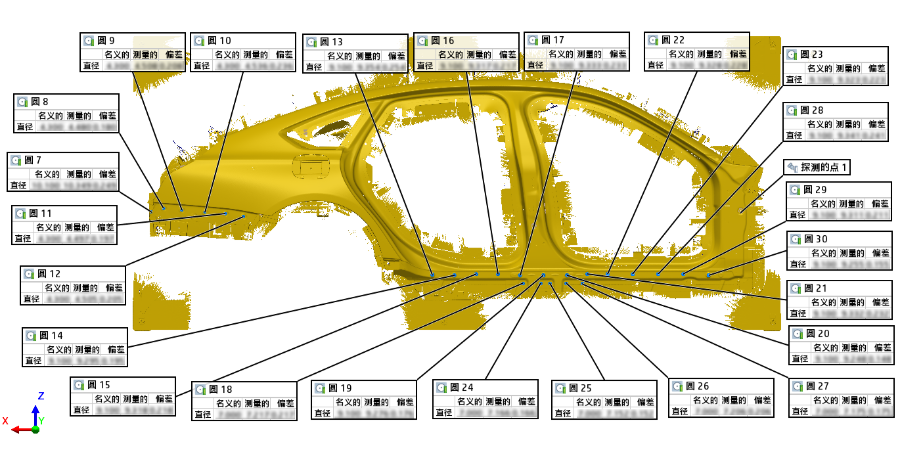The height and width of the screenshot is (452, 900).
Task: Click the 名义的 column header in 圆 14
Action: [x=52, y=350]
